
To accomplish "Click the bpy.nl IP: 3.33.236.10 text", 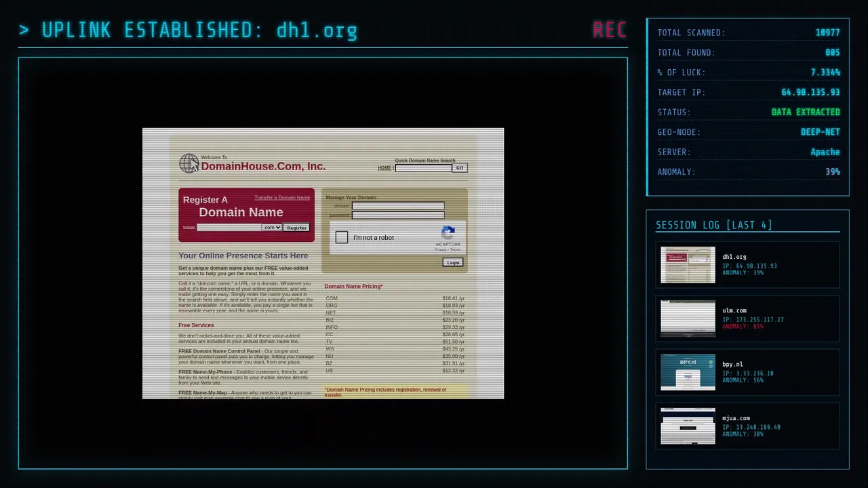I will click(748, 373).
